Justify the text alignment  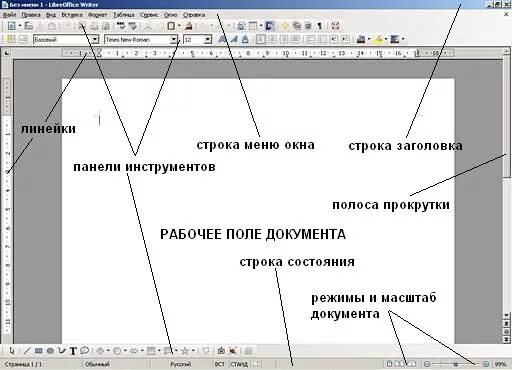click(295, 39)
